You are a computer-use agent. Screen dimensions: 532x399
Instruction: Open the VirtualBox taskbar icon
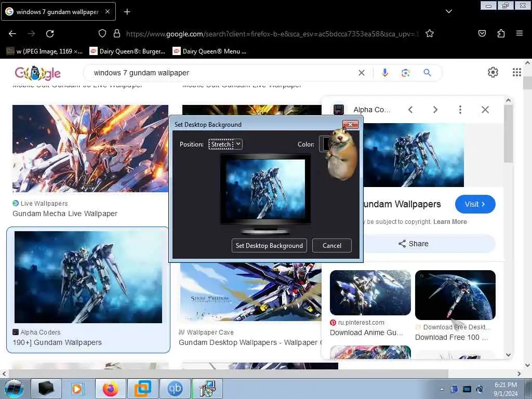(143, 389)
